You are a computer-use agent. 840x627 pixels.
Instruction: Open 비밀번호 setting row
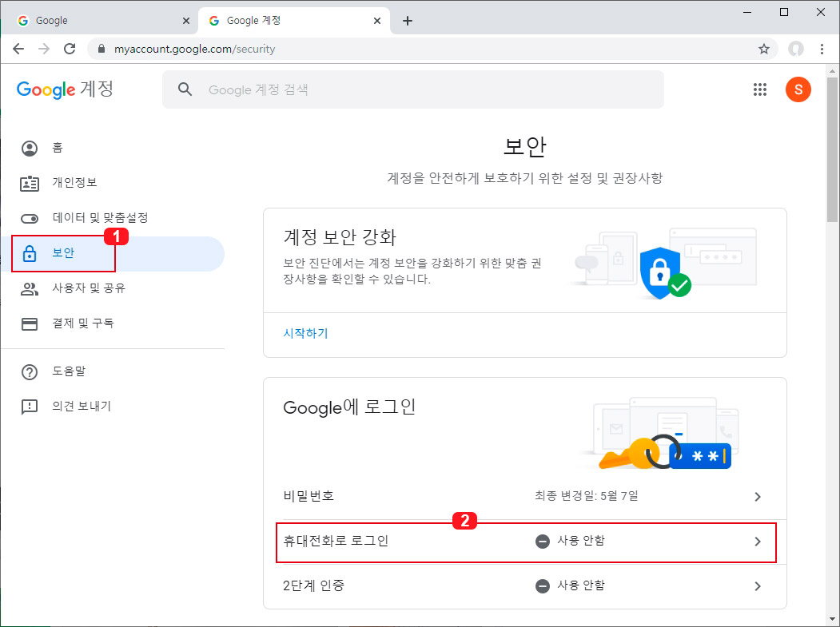click(525, 496)
